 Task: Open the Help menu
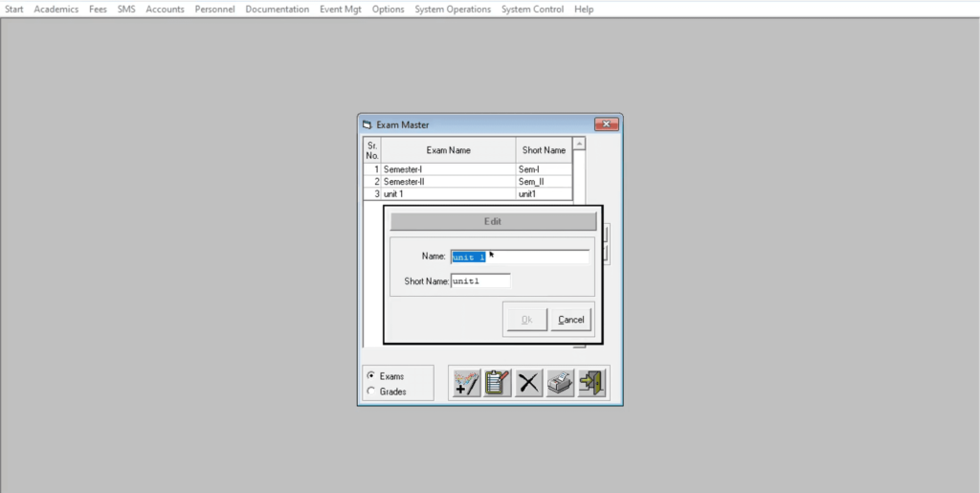(584, 10)
